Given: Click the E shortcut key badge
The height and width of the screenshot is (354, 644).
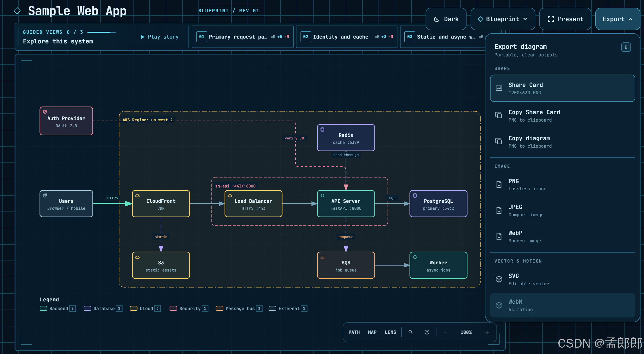Looking at the screenshot, I should [x=626, y=47].
